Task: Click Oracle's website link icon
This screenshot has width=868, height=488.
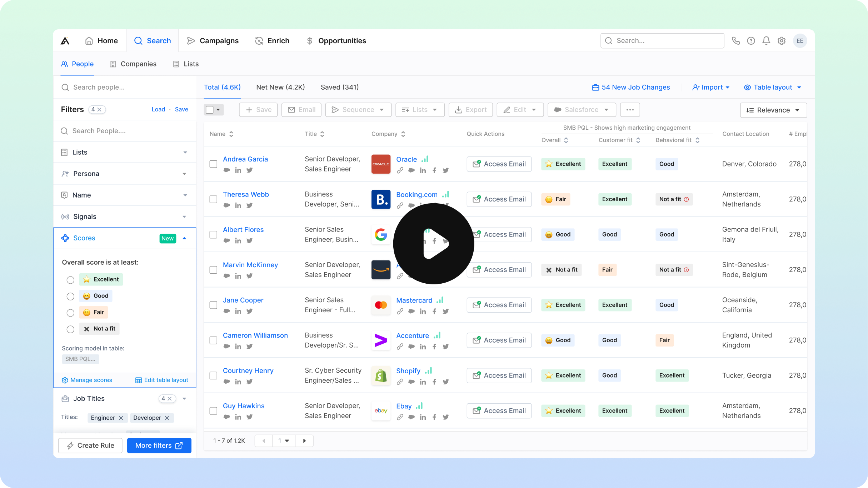Action: coord(400,170)
